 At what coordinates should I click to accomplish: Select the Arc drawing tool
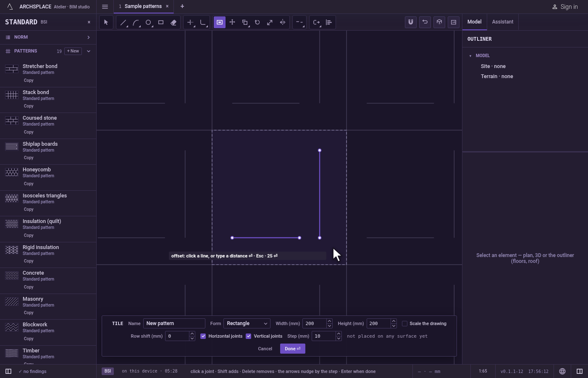pos(136,22)
